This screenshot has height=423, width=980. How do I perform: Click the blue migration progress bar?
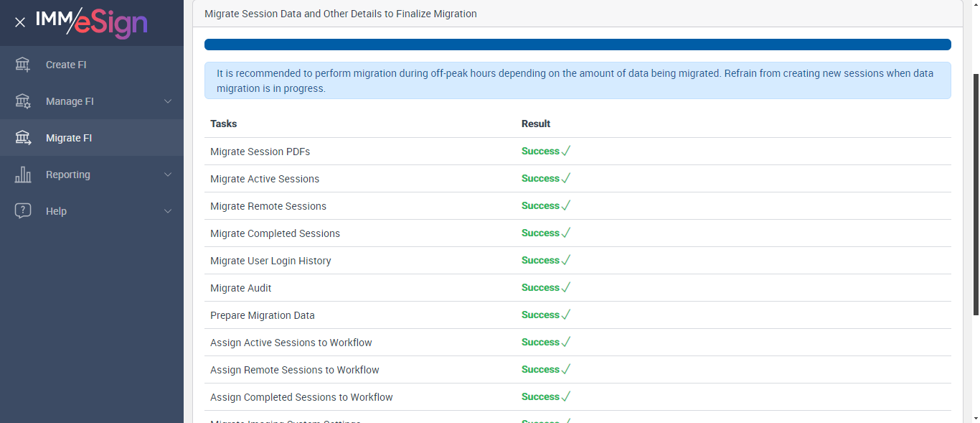pos(578,45)
